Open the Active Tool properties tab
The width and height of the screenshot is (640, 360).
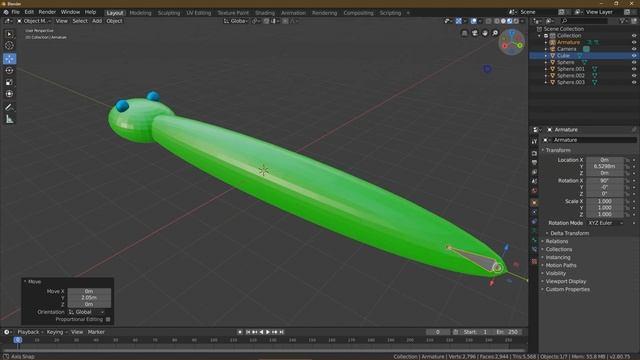pyautogui.click(x=534, y=142)
